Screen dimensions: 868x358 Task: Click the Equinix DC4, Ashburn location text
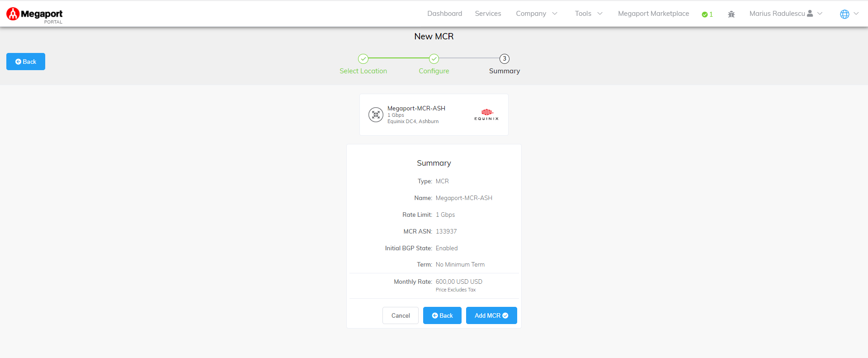pos(413,121)
